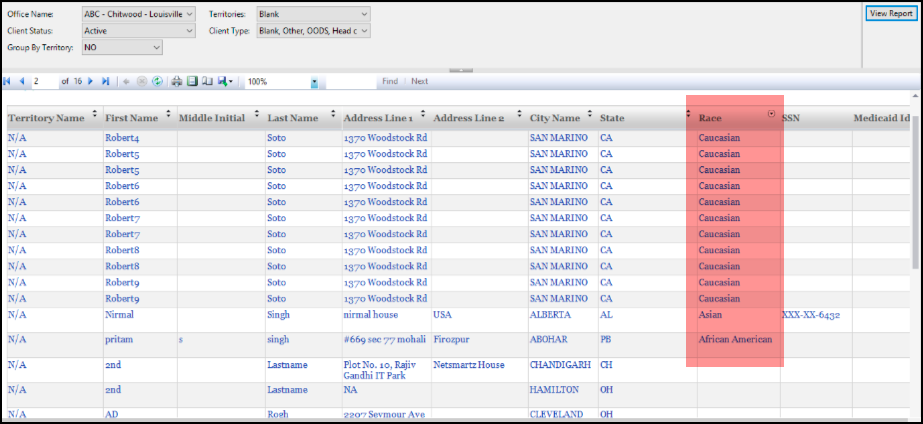Go to the first report page

pyautogui.click(x=8, y=81)
